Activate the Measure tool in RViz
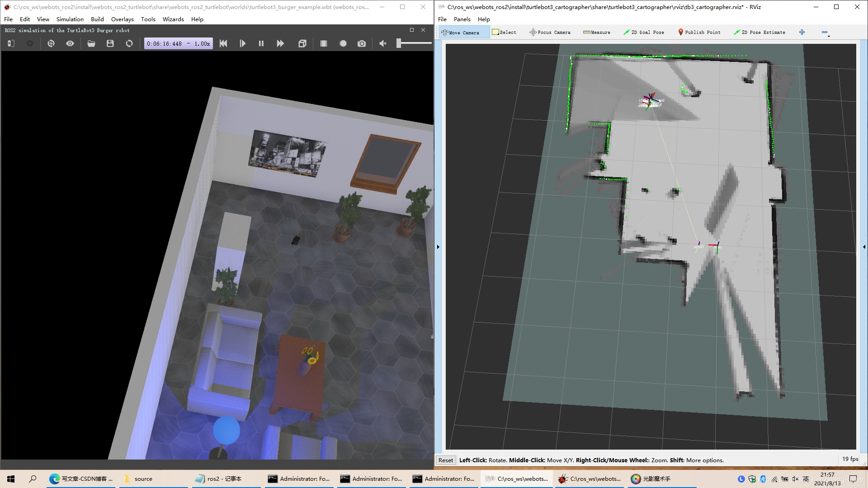The height and width of the screenshot is (488, 868). 597,32
